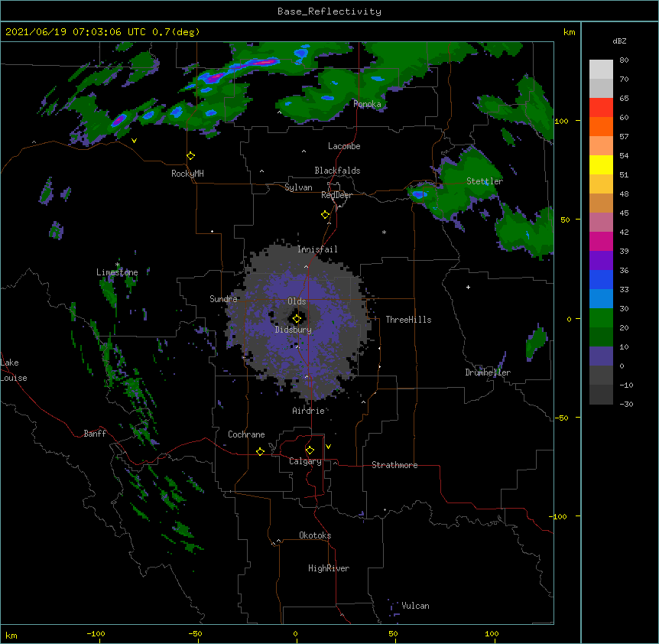The height and width of the screenshot is (644, 659).
Task: Select the light gray 70-80 dBZ swatch
Action: click(601, 70)
